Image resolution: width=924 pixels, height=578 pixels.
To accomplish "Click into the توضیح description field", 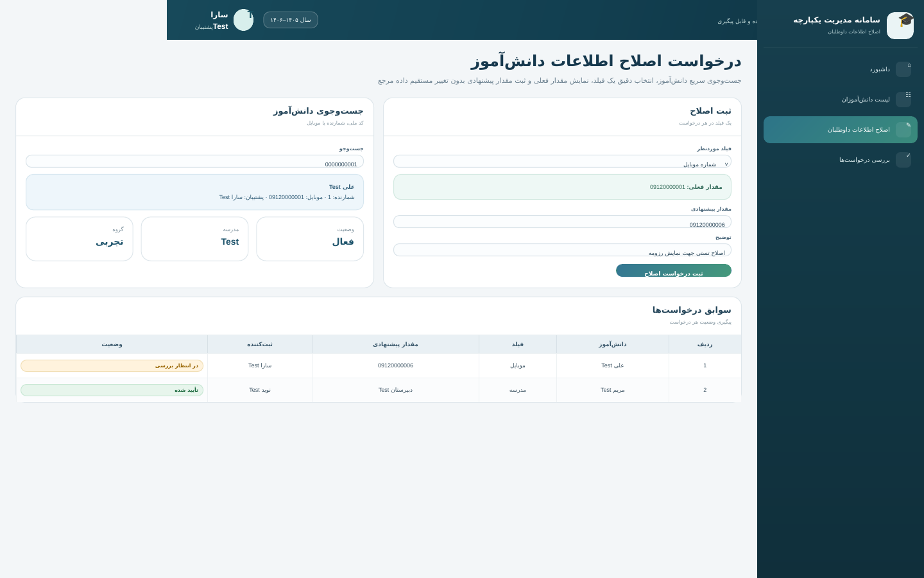I will pyautogui.click(x=562, y=250).
